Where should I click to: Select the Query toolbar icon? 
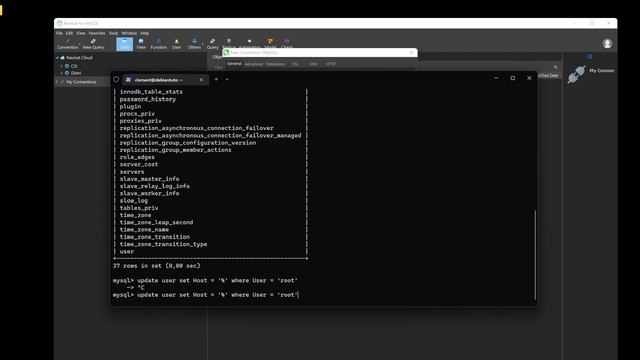pos(212,44)
